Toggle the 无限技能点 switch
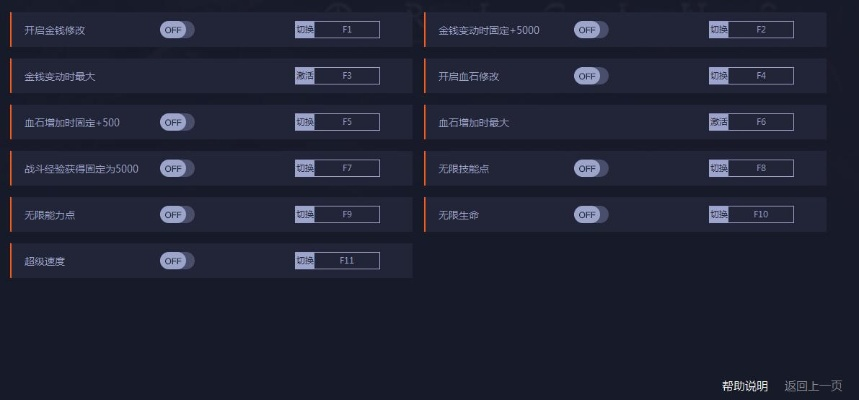Image resolution: width=859 pixels, height=400 pixels. pos(590,168)
